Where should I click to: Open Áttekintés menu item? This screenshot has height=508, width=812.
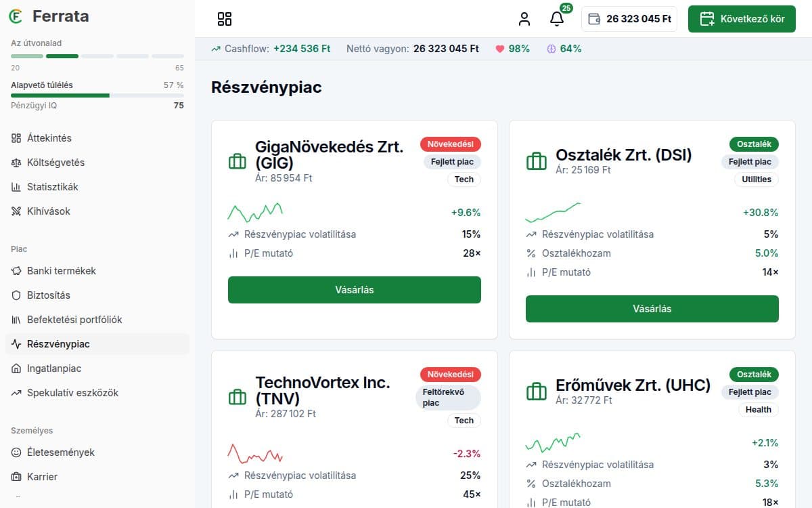coord(97,138)
